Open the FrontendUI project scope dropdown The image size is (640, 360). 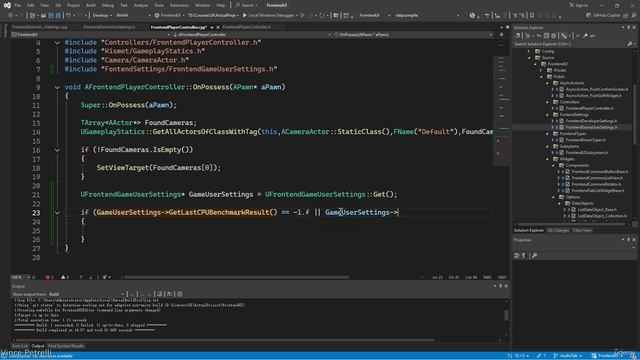pyautogui.click(x=91, y=35)
